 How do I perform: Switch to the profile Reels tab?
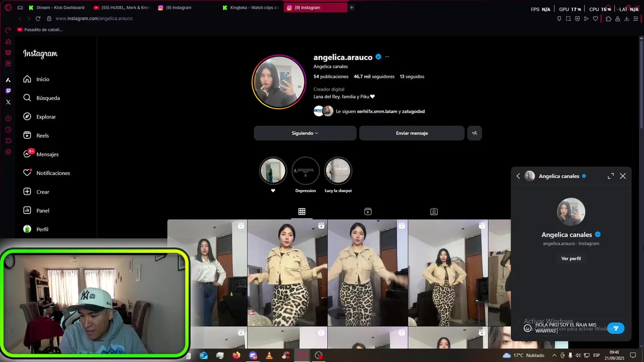[x=368, y=212]
